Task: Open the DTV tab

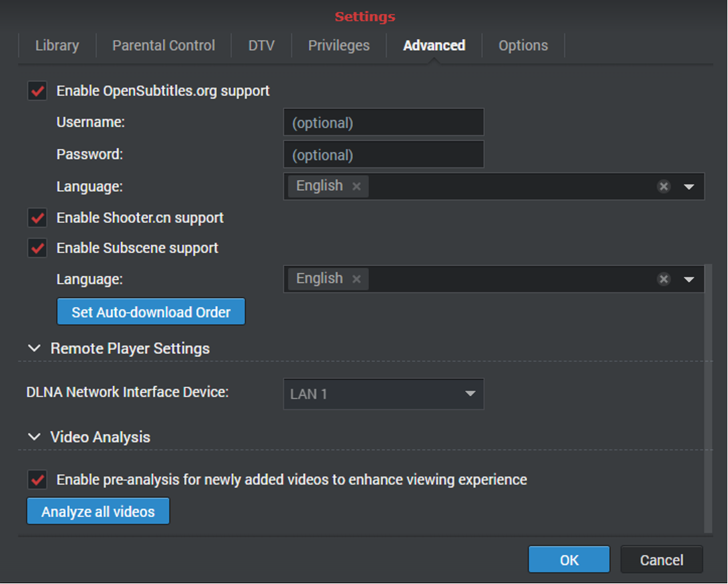Action: pyautogui.click(x=261, y=46)
